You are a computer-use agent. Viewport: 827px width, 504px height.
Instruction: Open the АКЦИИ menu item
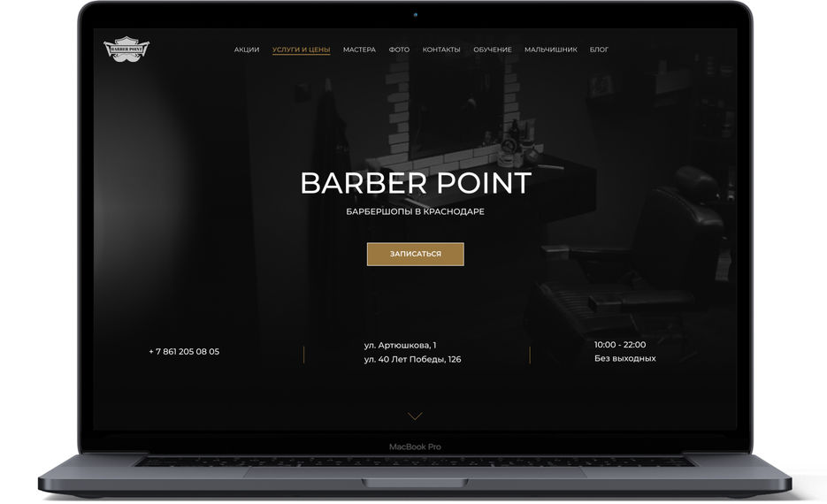pyautogui.click(x=247, y=50)
